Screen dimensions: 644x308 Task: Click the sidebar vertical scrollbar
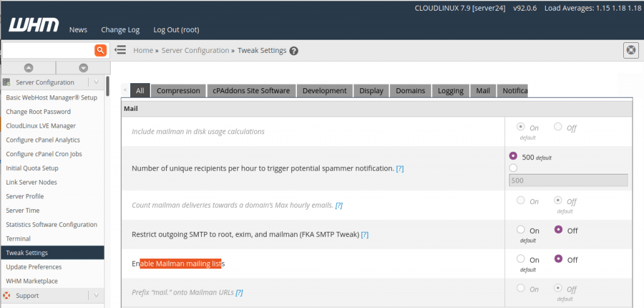click(108, 86)
